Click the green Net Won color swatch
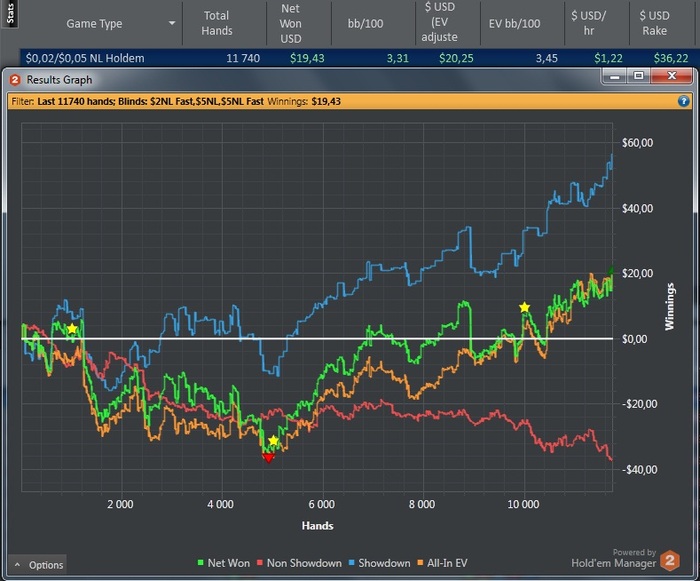This screenshot has width=700, height=581. pos(200,563)
